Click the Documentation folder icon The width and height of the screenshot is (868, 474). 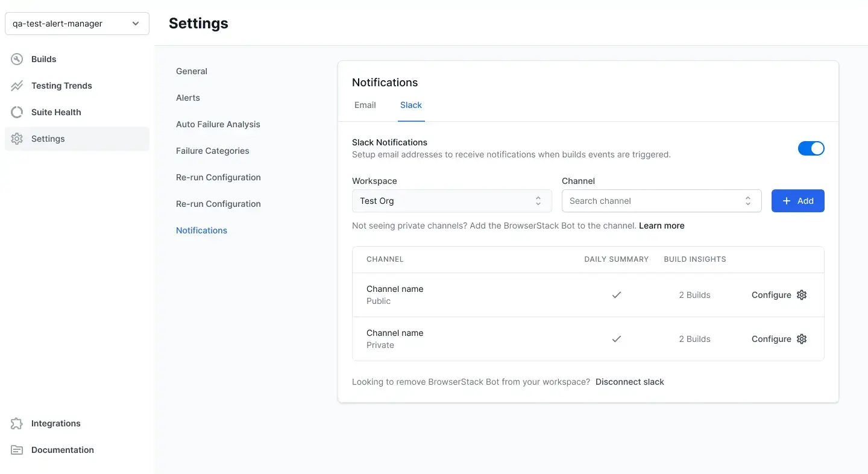[x=17, y=450]
